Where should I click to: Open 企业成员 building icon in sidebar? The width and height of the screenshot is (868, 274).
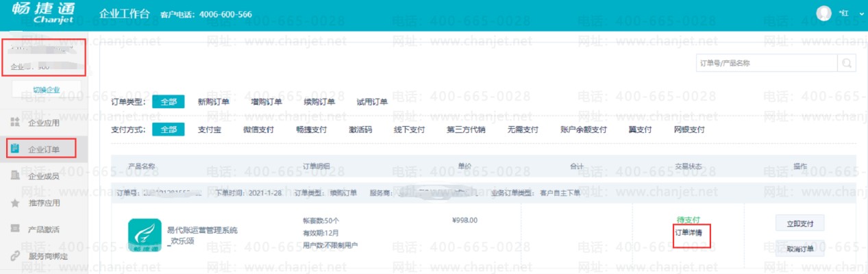(15, 176)
